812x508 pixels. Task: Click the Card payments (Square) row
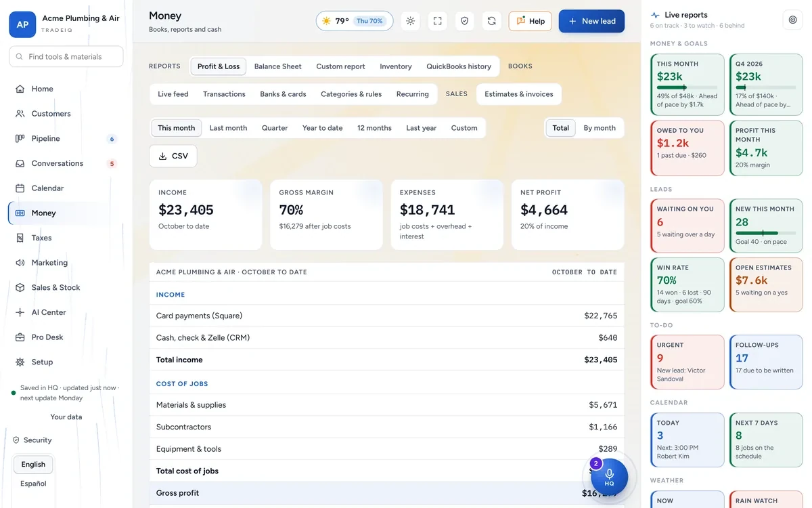coord(386,316)
